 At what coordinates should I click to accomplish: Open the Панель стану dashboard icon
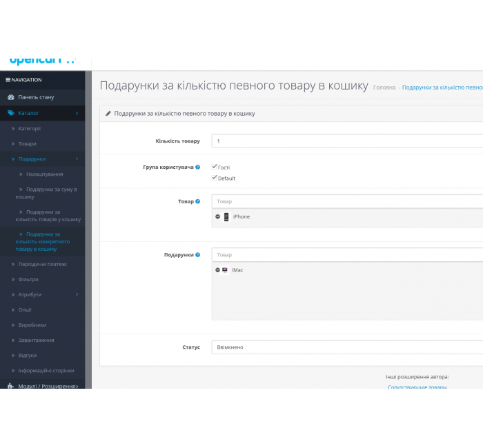[x=11, y=97]
